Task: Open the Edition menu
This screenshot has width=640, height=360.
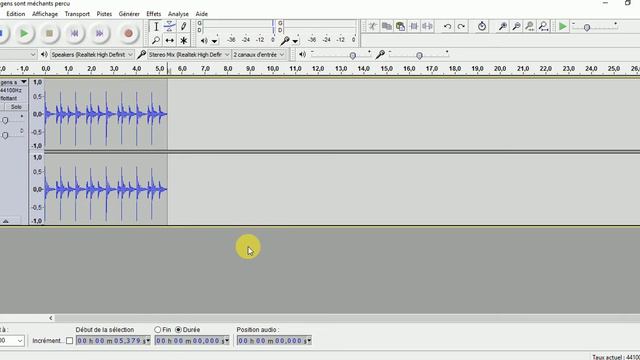Action: [16, 14]
